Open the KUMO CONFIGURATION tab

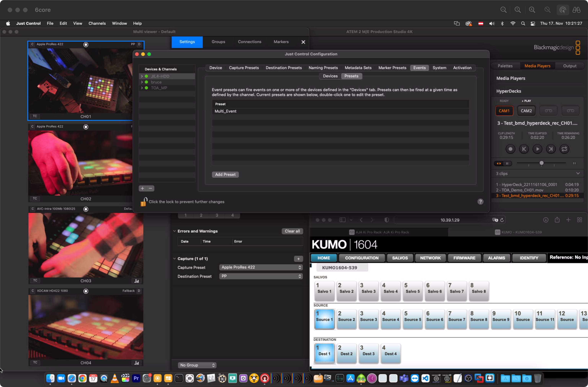click(362, 258)
